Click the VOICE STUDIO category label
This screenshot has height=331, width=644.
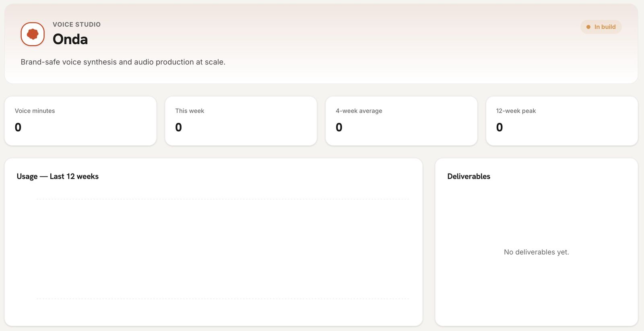tap(76, 24)
